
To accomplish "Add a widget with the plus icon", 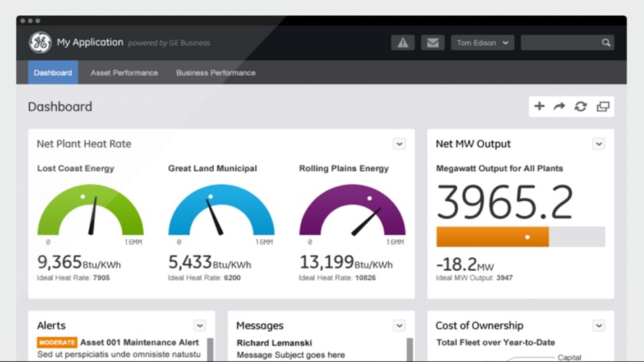I will click(539, 106).
